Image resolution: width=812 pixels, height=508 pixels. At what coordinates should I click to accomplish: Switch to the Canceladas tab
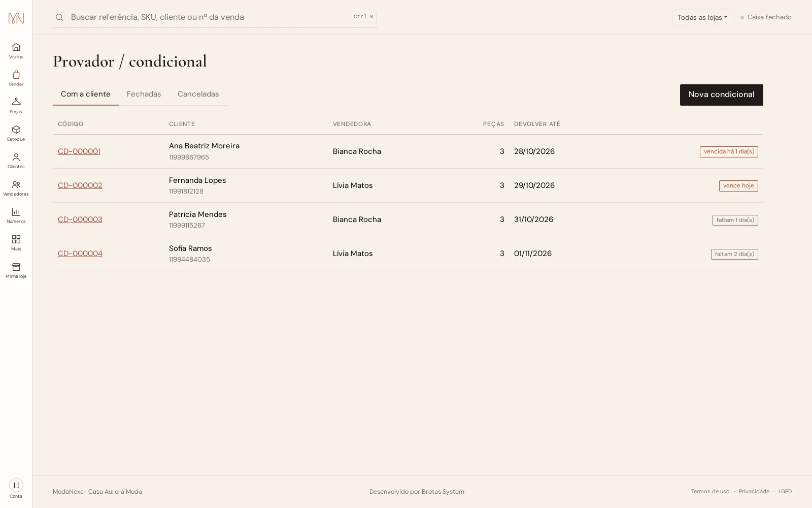pos(198,94)
